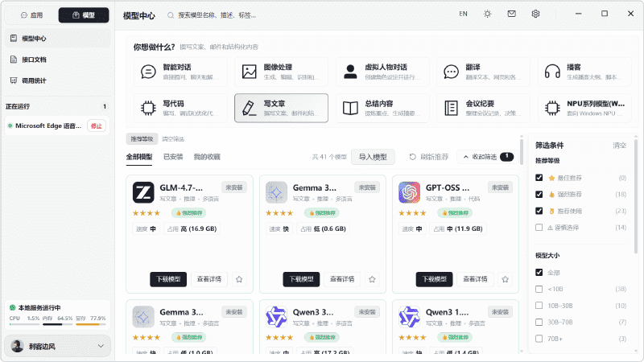Image resolution: width=644 pixels, height=362 pixels.
Task: Click the Qwen3 3... model logo
Action: point(276,317)
